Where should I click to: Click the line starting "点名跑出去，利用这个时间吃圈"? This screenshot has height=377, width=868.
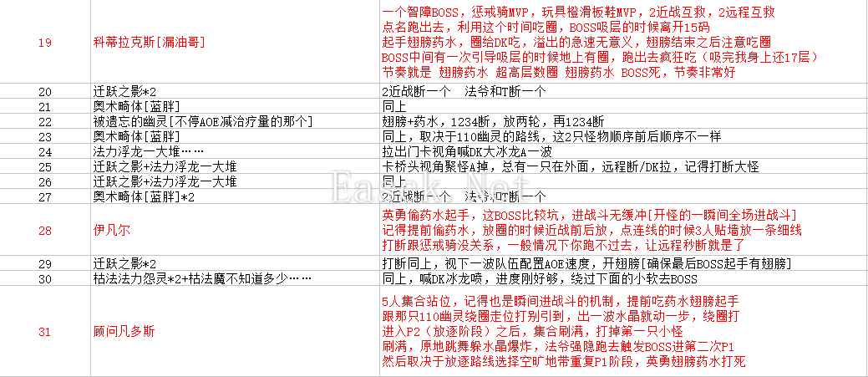point(546,27)
